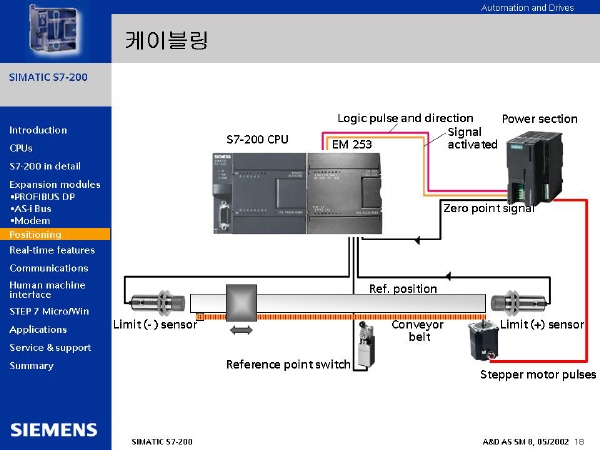
Task: Click the S7-200 CPU module image
Action: pyautogui.click(x=260, y=193)
